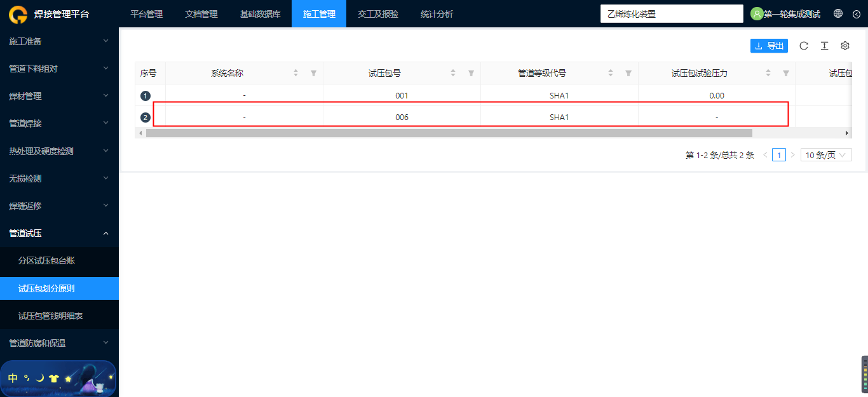Image resolution: width=868 pixels, height=397 pixels.
Task: Filter the 管道等级代号 column
Action: [628, 73]
